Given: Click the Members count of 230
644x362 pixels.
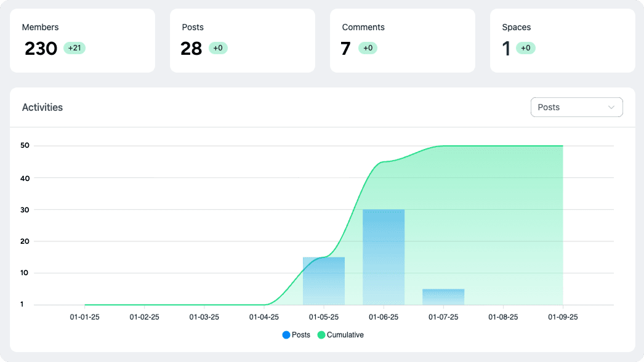Looking at the screenshot, I should coord(40,49).
